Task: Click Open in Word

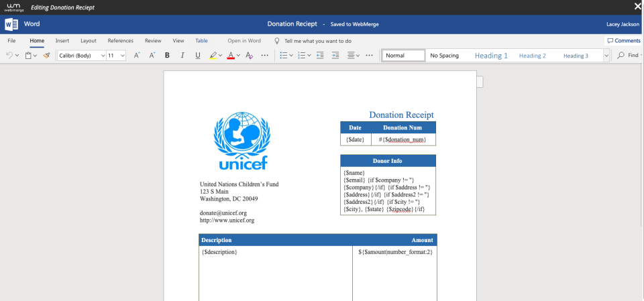Action: point(244,41)
